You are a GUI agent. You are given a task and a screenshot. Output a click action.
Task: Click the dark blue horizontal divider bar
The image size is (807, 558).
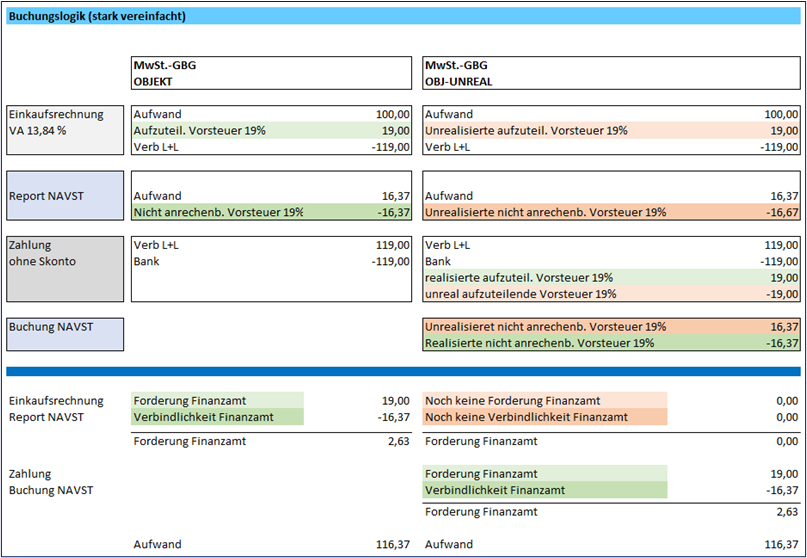(x=403, y=372)
